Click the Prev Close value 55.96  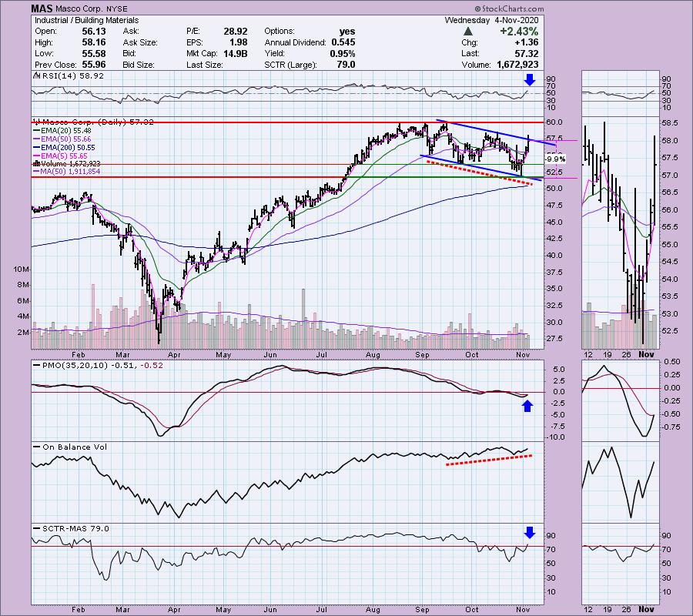[x=93, y=65]
